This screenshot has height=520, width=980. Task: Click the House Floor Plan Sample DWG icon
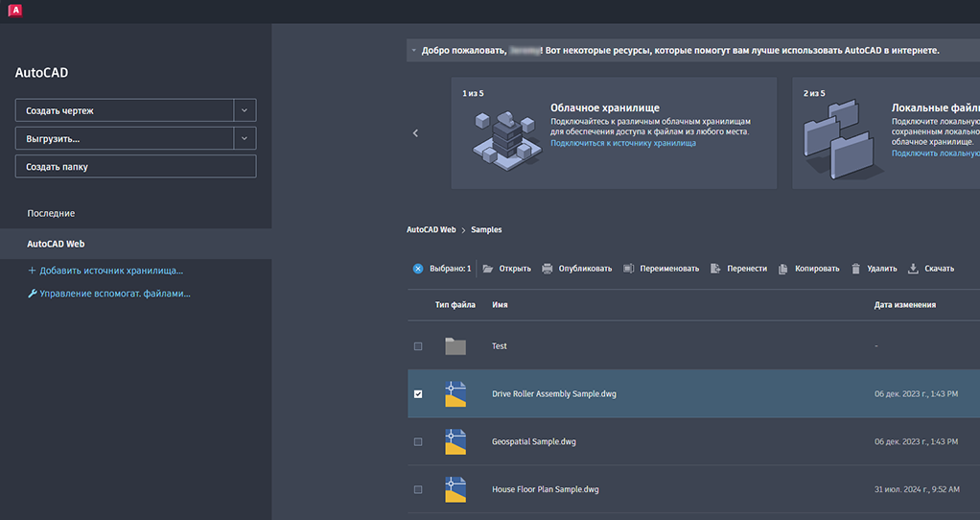(455, 490)
